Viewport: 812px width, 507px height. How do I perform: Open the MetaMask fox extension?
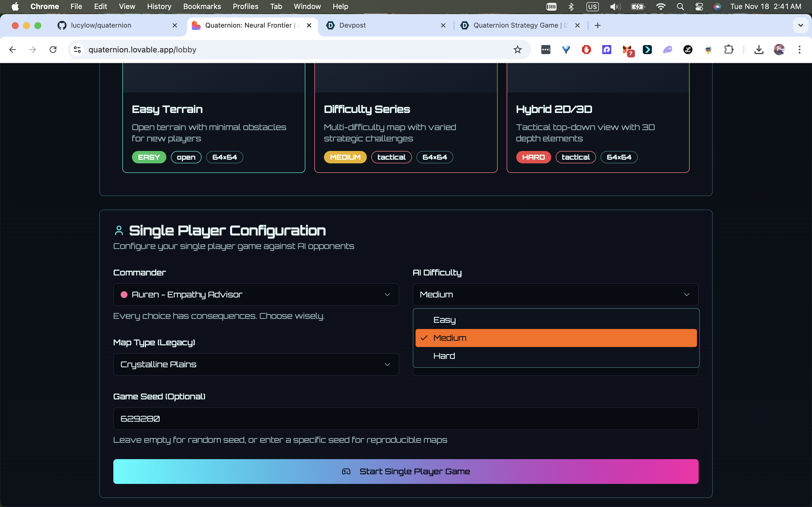[627, 50]
